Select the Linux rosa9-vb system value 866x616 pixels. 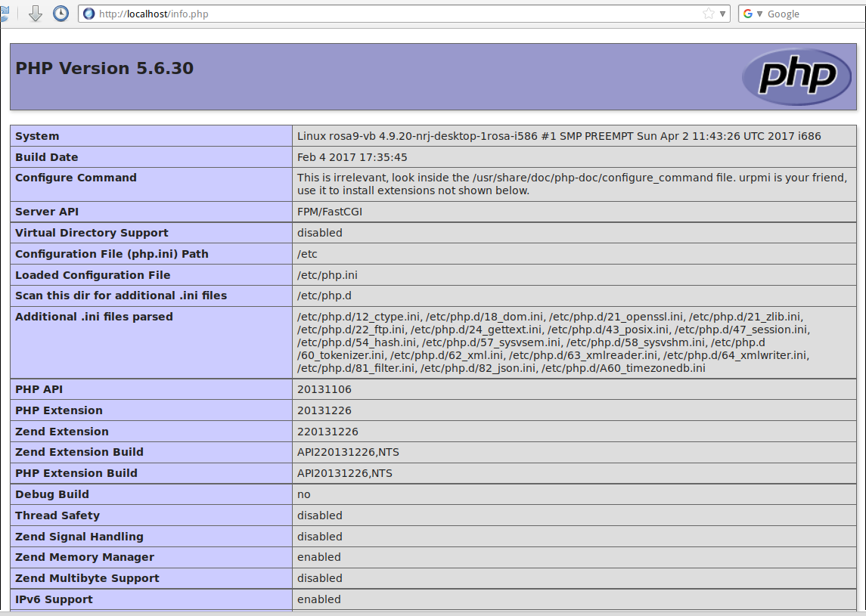click(559, 136)
